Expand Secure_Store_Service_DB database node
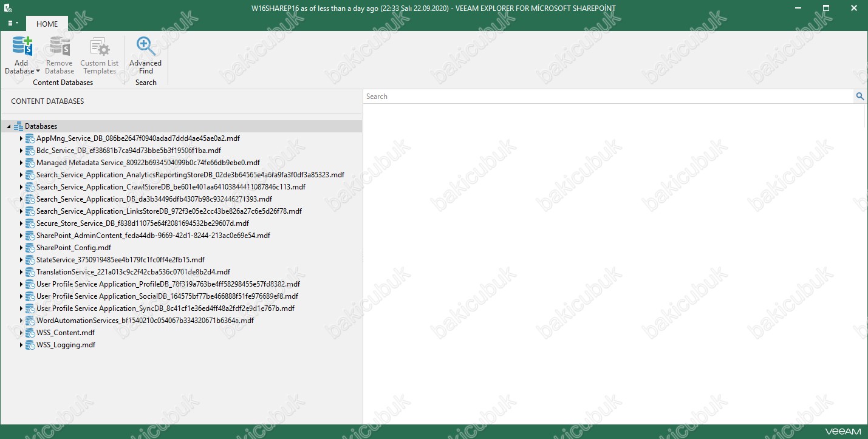This screenshot has height=439, width=868. click(21, 223)
